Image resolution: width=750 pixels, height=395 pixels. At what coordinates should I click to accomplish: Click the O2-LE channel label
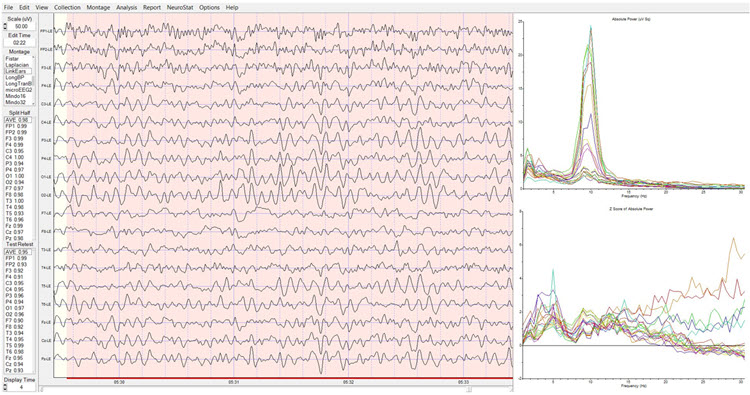[x=46, y=195]
